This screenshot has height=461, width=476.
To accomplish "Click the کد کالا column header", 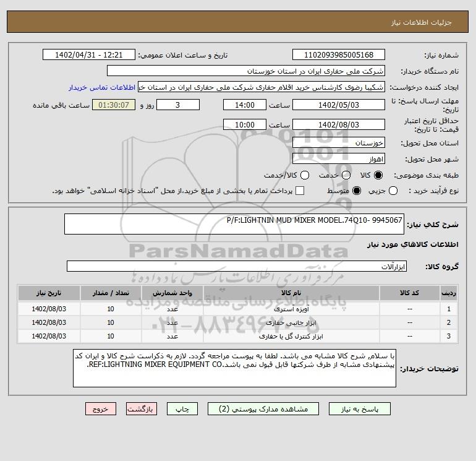I will pyautogui.click(x=409, y=293).
